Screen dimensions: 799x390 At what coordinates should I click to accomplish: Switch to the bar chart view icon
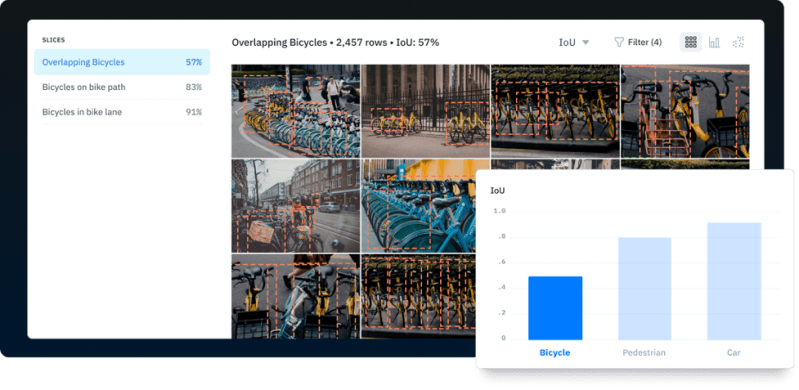[714, 42]
